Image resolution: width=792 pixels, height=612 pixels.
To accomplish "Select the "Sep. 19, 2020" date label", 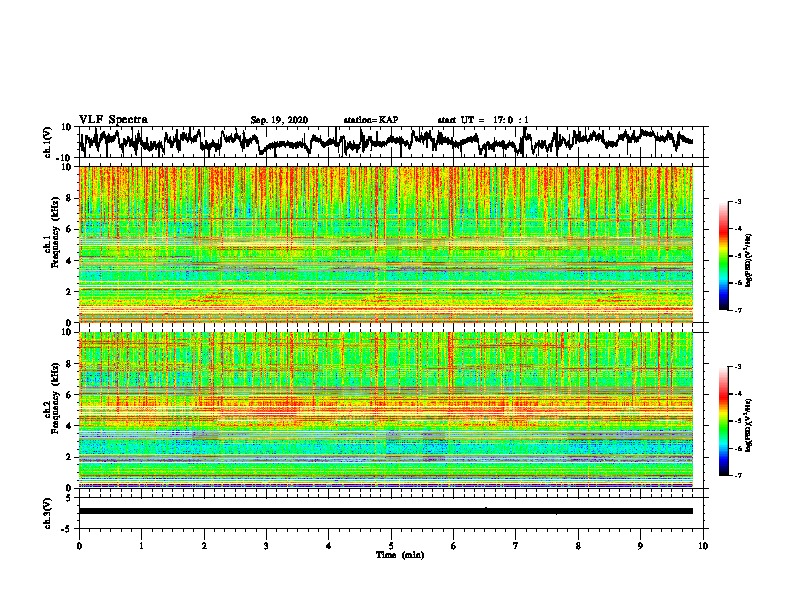I will [x=279, y=120].
